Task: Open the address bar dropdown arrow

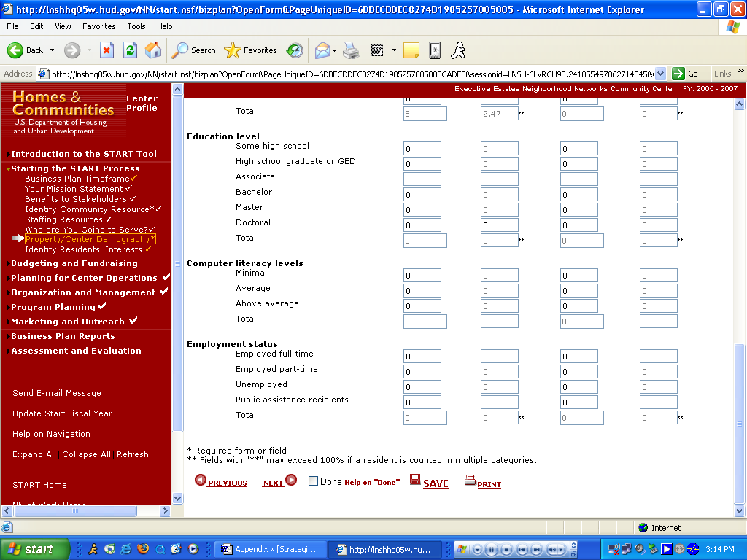Action: (660, 74)
